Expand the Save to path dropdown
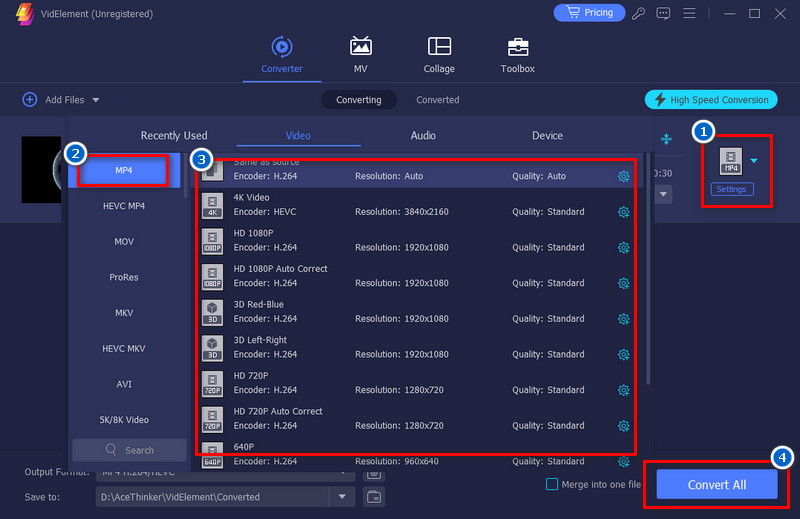 (342, 497)
